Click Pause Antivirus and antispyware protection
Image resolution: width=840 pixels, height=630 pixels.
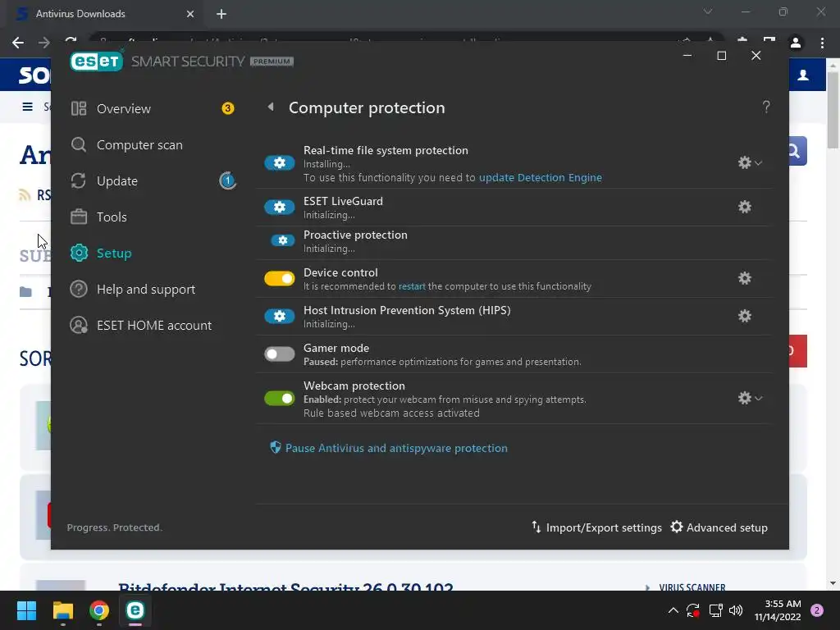396,448
